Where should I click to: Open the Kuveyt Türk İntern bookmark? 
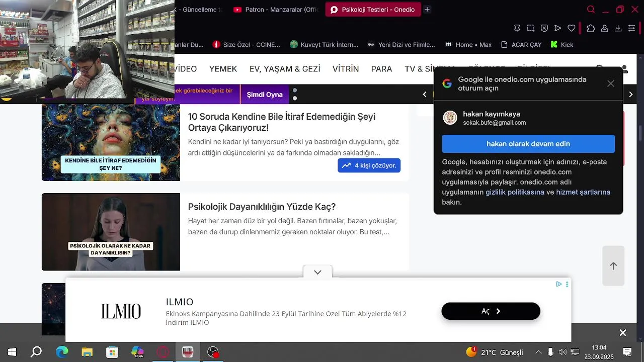[x=324, y=45]
